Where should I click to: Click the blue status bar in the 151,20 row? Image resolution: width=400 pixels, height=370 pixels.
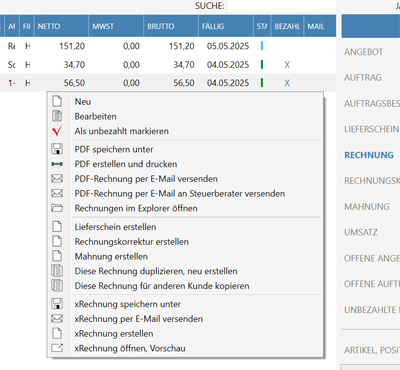(262, 46)
